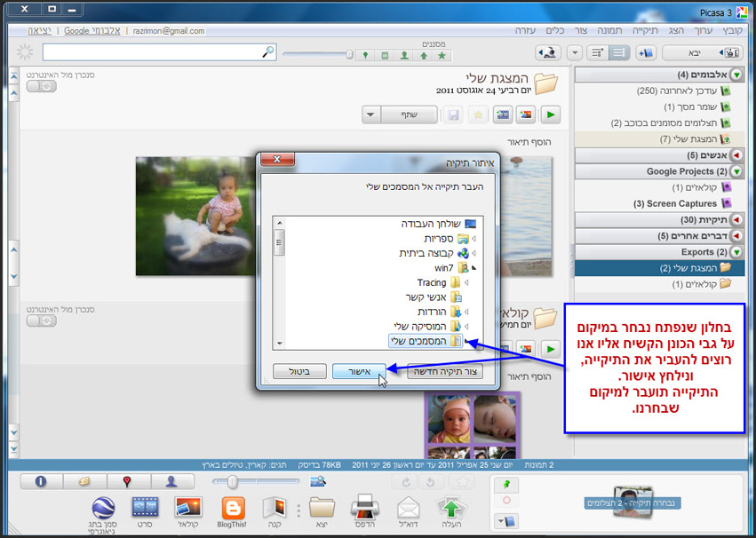Click the recent changes upload icon in toolbar

(x=549, y=53)
